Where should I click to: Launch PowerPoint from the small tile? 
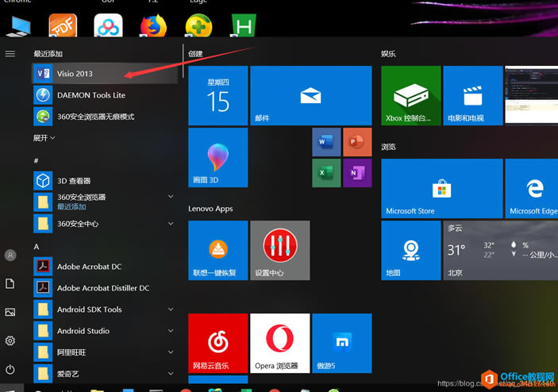tap(357, 142)
